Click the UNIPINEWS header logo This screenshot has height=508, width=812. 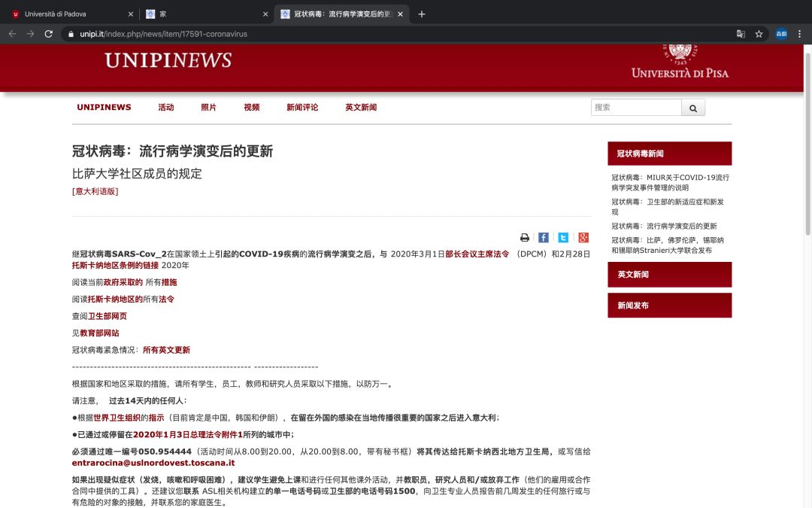[x=168, y=60]
